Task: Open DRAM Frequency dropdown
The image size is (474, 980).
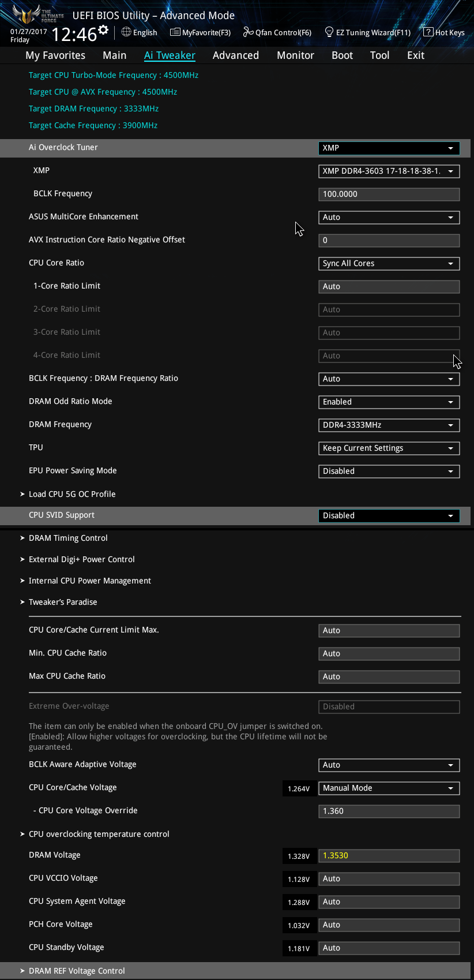Action: point(389,425)
